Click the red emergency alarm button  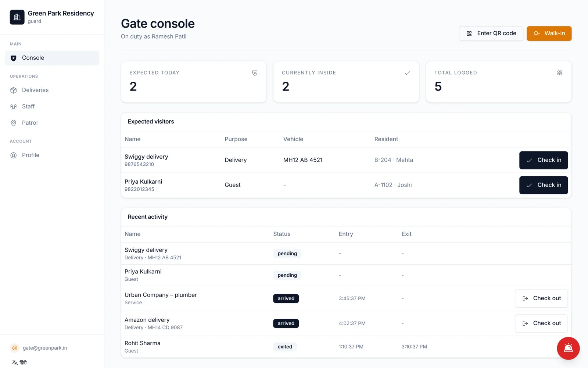(x=568, y=348)
